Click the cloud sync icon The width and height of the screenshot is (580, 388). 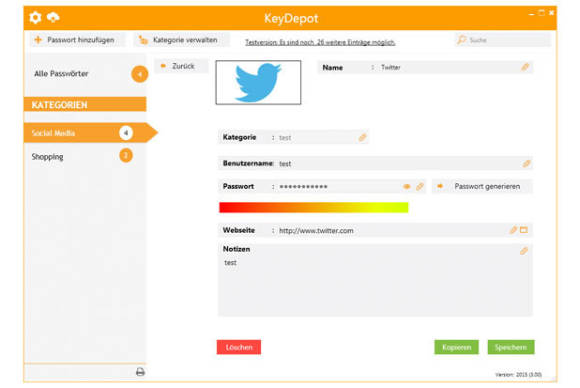click(x=54, y=17)
